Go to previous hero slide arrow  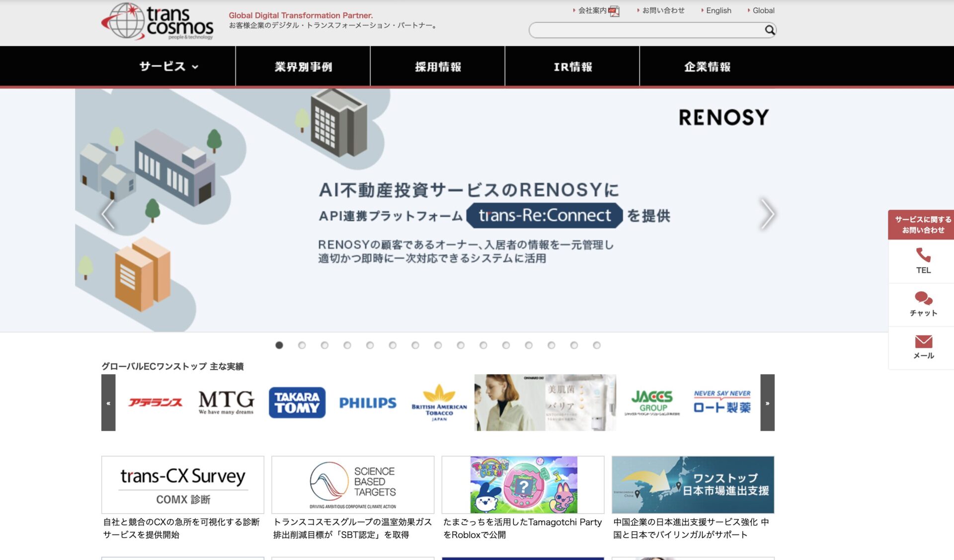click(108, 214)
